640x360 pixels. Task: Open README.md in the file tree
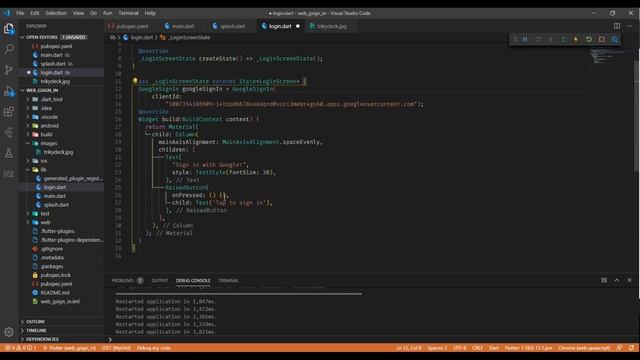[61, 293]
